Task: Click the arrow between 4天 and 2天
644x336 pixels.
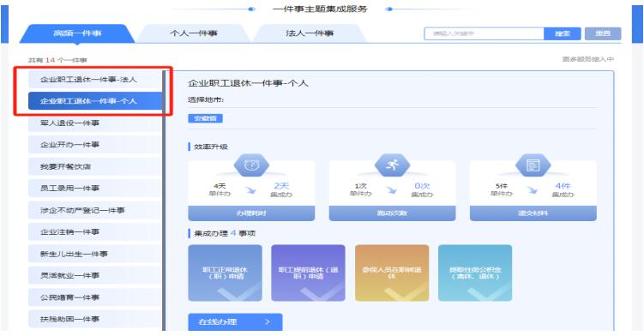Action: click(x=250, y=189)
